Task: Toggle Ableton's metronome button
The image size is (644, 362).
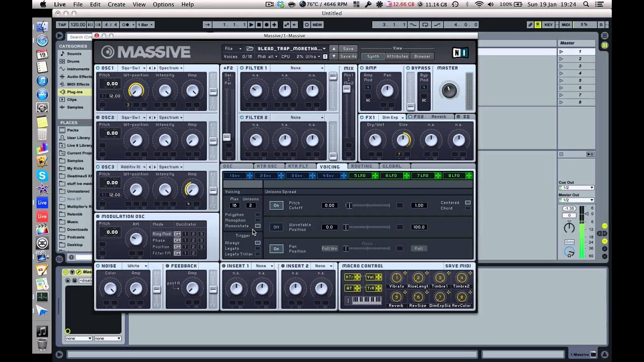Action: [x=126, y=25]
